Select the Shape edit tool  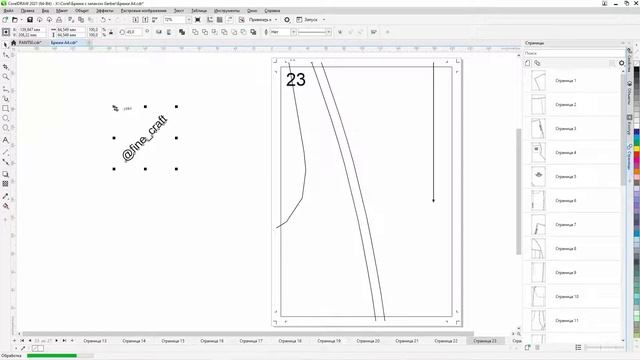(x=5, y=55)
